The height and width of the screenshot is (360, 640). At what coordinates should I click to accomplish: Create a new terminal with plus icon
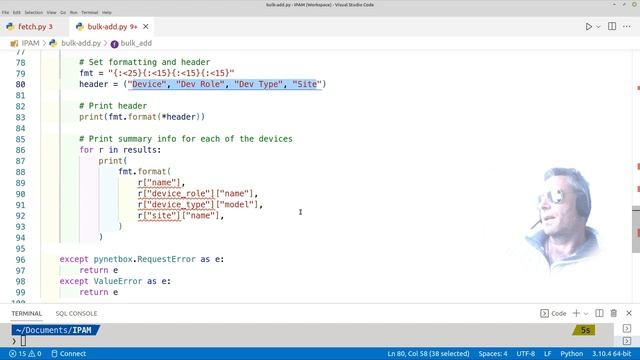tap(576, 313)
